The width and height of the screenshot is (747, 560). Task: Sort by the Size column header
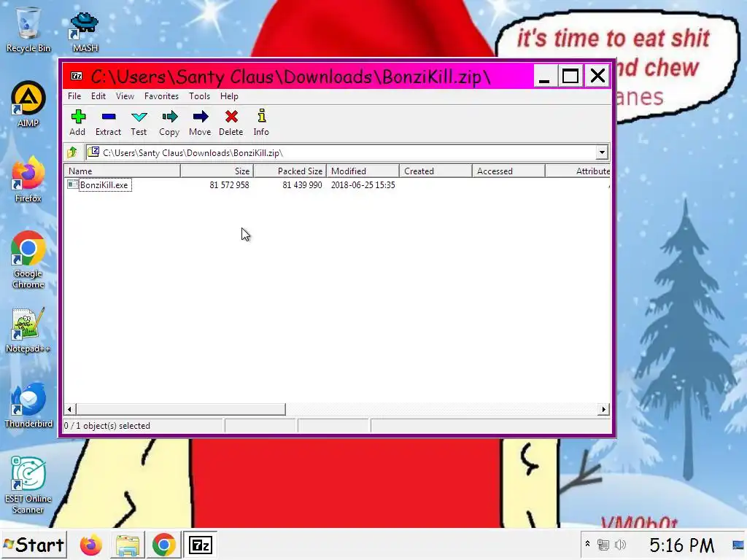tap(217, 171)
